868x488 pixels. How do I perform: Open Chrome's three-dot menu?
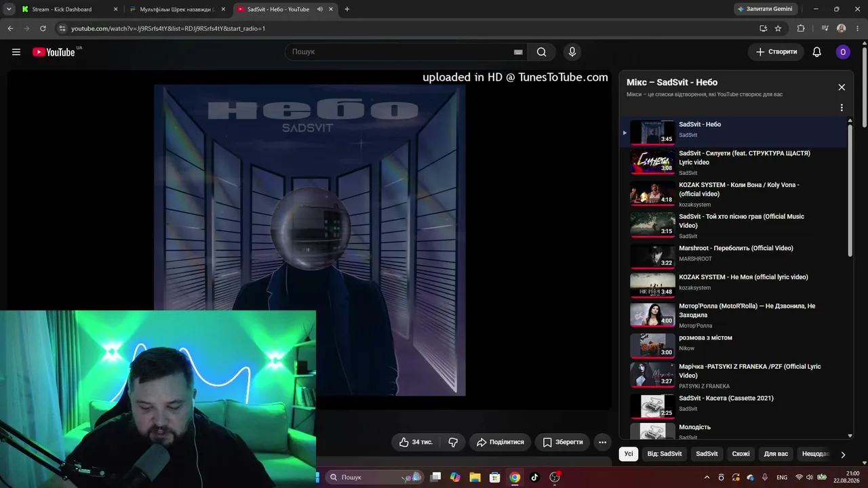(858, 28)
